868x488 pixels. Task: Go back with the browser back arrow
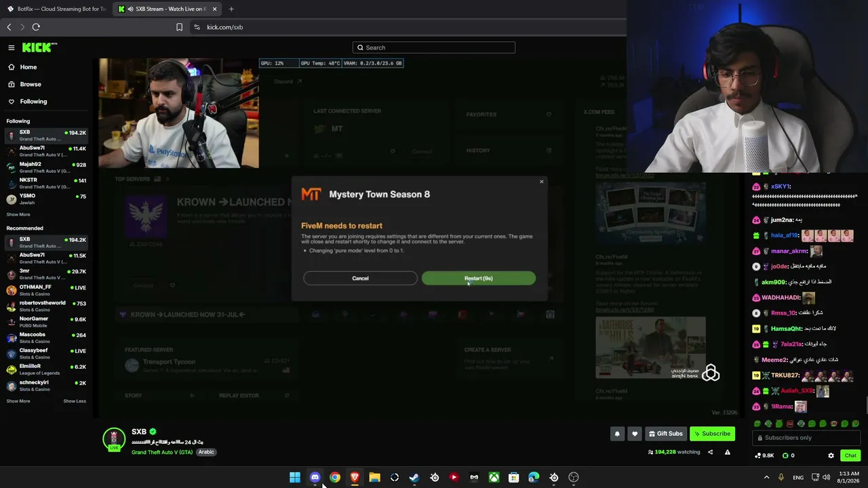click(9, 27)
